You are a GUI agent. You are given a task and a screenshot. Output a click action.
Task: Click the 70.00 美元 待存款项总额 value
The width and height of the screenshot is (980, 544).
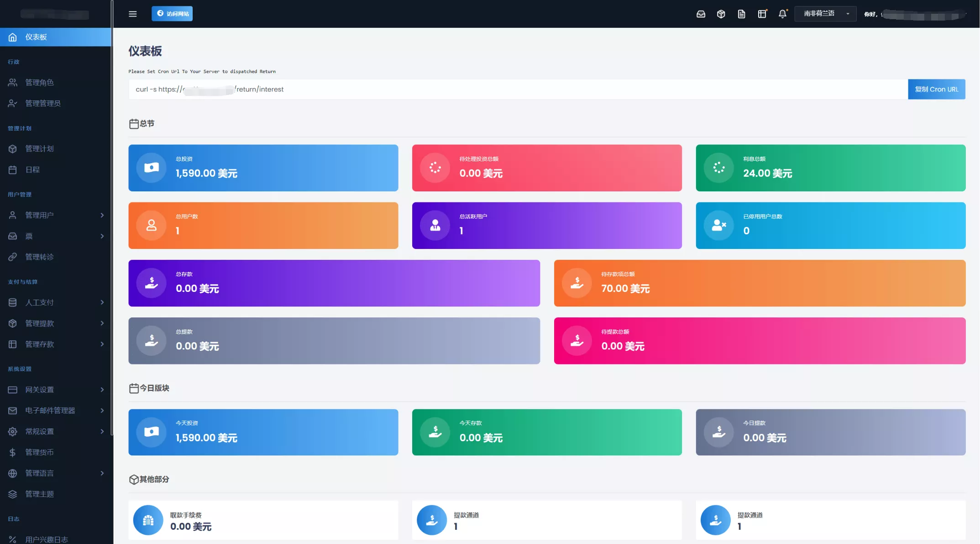625,288
